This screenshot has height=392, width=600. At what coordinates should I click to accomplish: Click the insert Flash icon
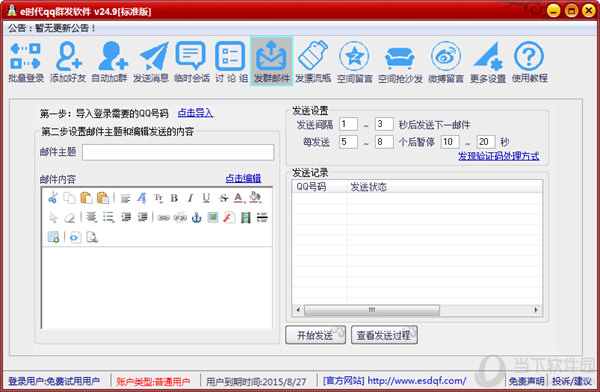(229, 217)
